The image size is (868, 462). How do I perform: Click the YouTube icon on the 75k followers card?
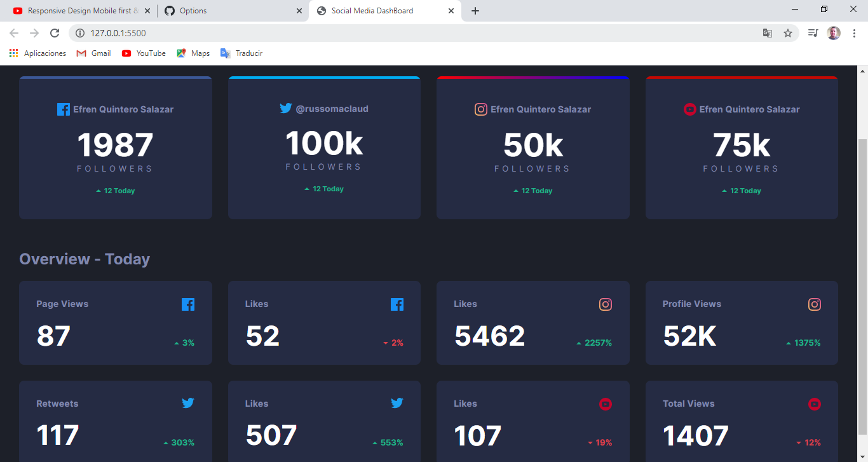(x=690, y=109)
